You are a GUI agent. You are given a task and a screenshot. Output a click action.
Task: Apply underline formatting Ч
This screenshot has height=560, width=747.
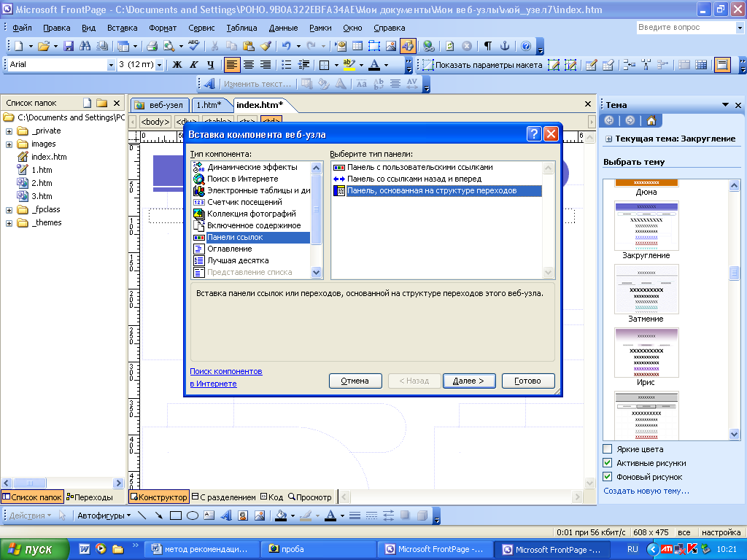[x=211, y=64]
